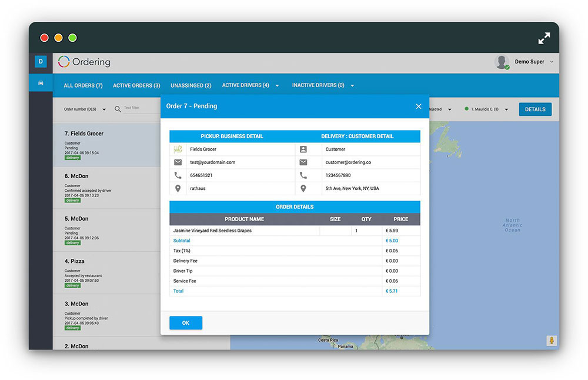
Task: Select order 4. Pizza in list
Action: (x=107, y=273)
